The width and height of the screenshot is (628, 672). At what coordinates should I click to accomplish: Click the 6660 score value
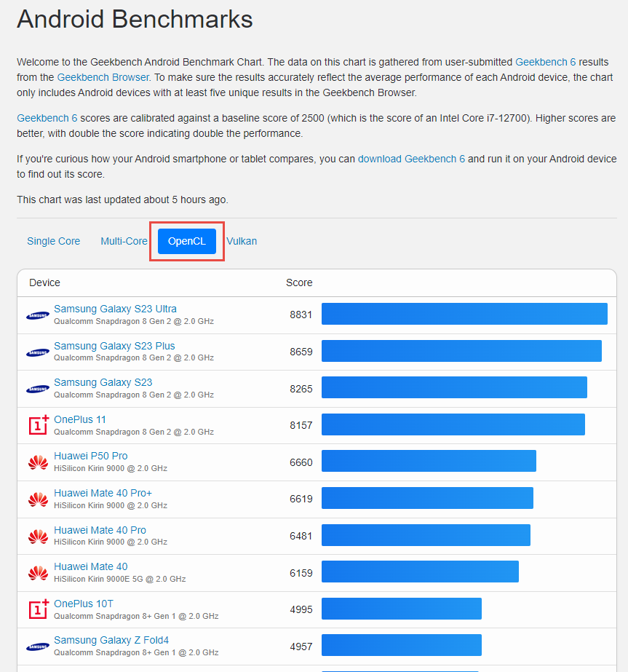[x=301, y=462]
